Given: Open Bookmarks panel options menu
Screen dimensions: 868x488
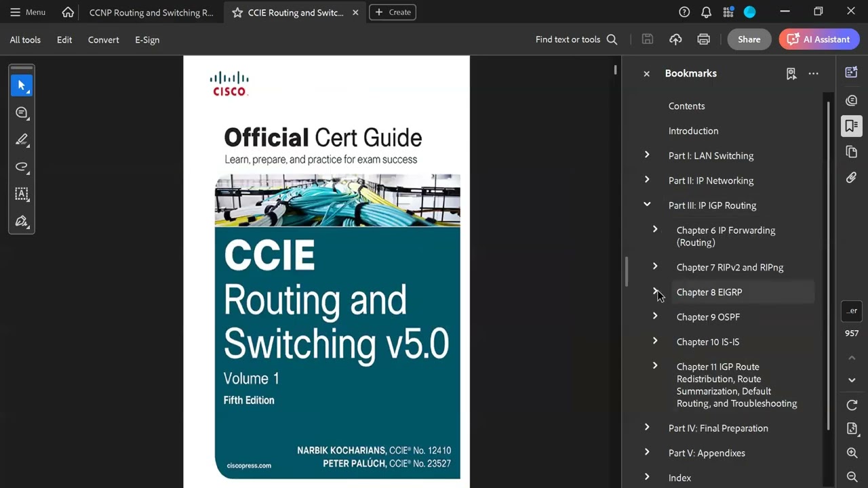Looking at the screenshot, I should tap(813, 73).
